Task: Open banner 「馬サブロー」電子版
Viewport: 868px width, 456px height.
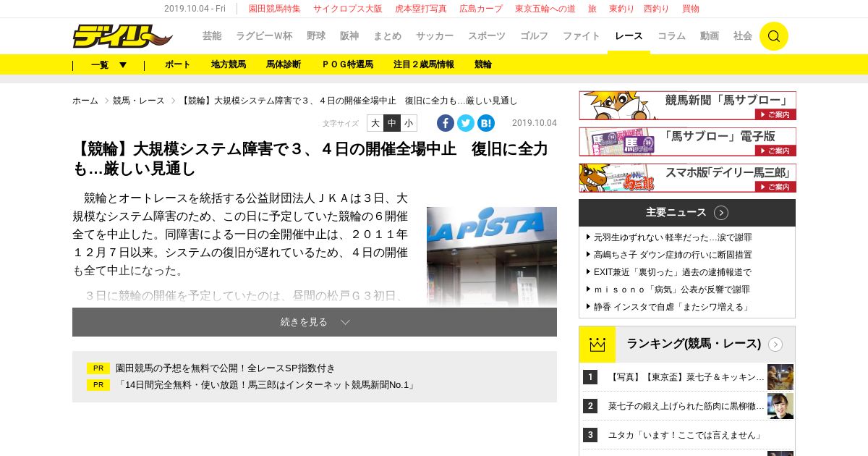Action: point(687,142)
